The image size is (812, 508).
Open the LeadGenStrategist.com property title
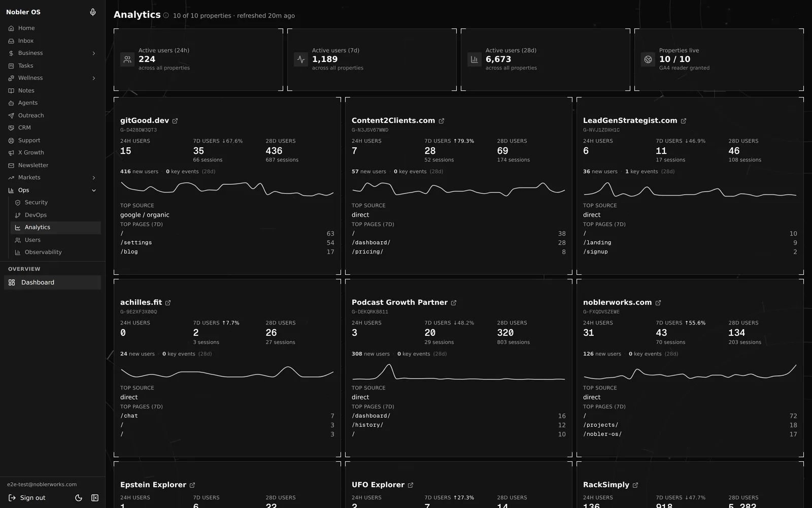click(x=630, y=120)
